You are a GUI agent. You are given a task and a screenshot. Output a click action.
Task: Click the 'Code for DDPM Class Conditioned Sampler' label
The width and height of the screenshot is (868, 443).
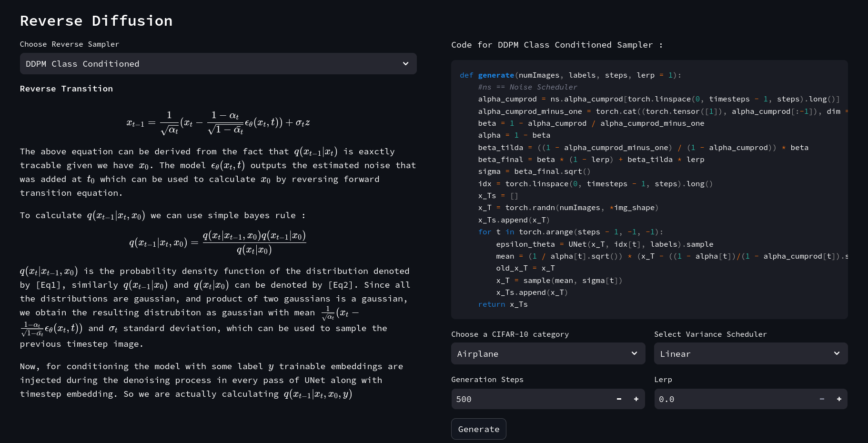click(x=556, y=45)
